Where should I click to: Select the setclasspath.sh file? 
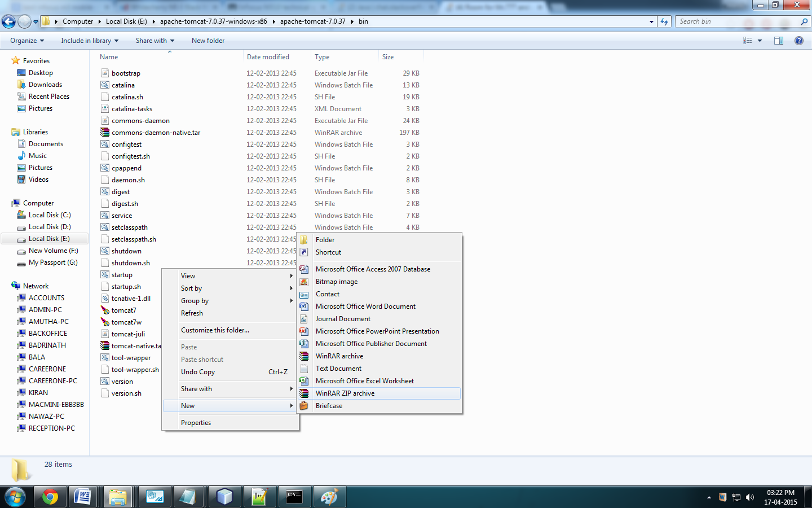tap(134, 239)
